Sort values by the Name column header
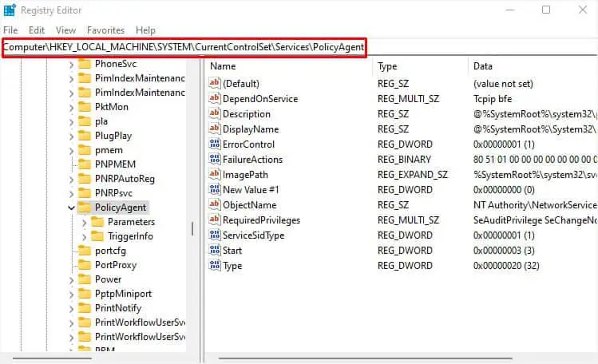598x364 pixels. [x=224, y=66]
